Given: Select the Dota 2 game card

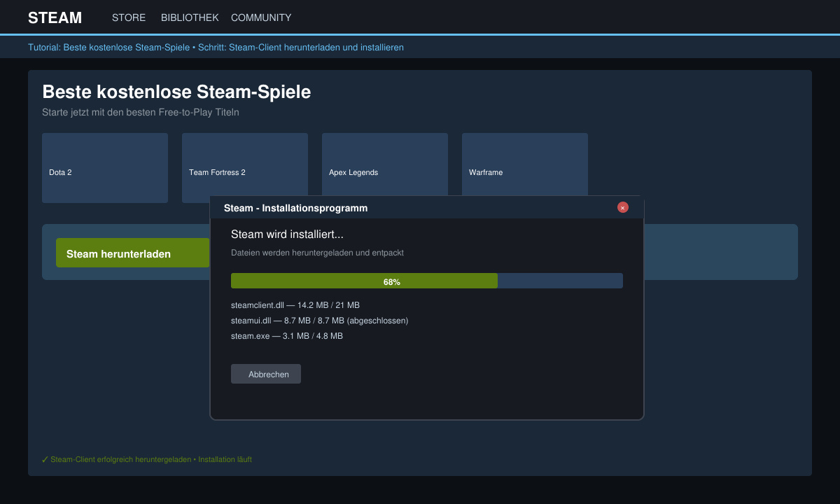Looking at the screenshot, I should pos(105,168).
